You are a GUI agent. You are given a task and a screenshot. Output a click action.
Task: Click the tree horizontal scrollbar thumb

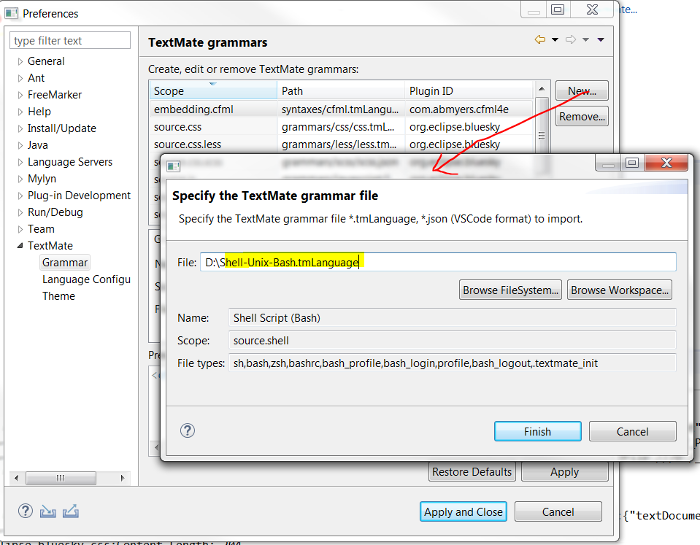tap(60, 478)
